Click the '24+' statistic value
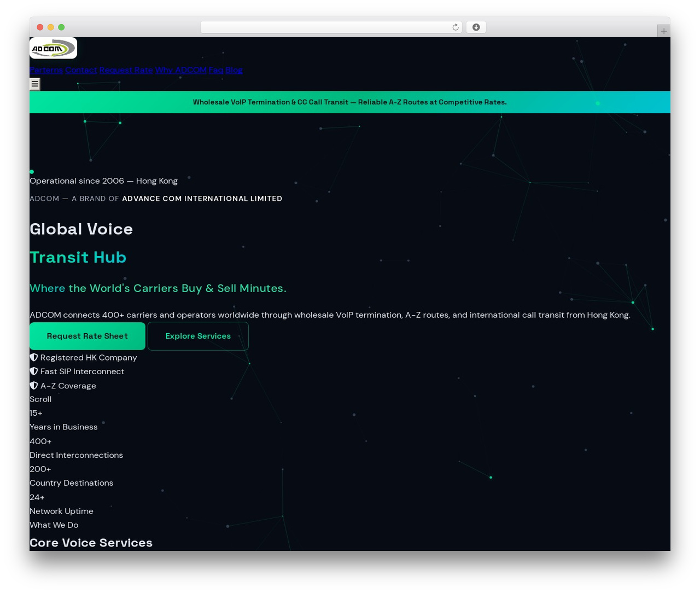This screenshot has height=593, width=700. click(x=37, y=497)
